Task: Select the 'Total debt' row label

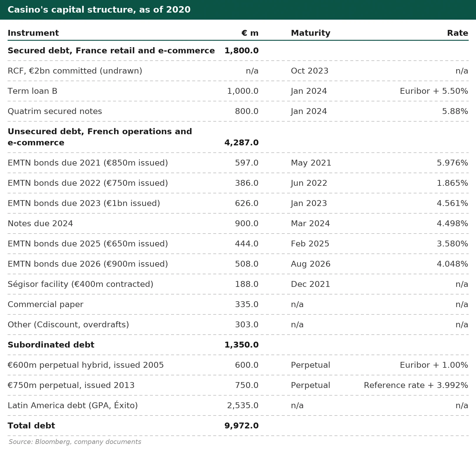Action: click(x=31, y=426)
